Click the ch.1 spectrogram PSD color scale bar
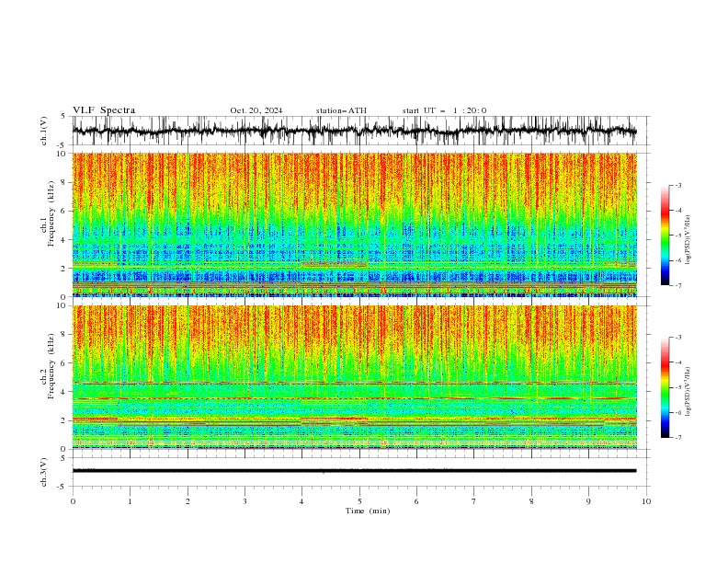This screenshot has width=728, height=563. coord(665,236)
